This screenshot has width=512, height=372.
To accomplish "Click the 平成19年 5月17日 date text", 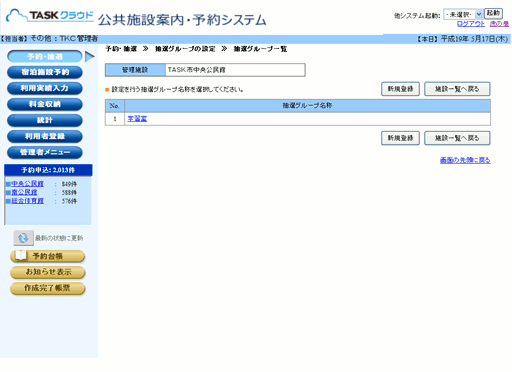I will tap(474, 39).
